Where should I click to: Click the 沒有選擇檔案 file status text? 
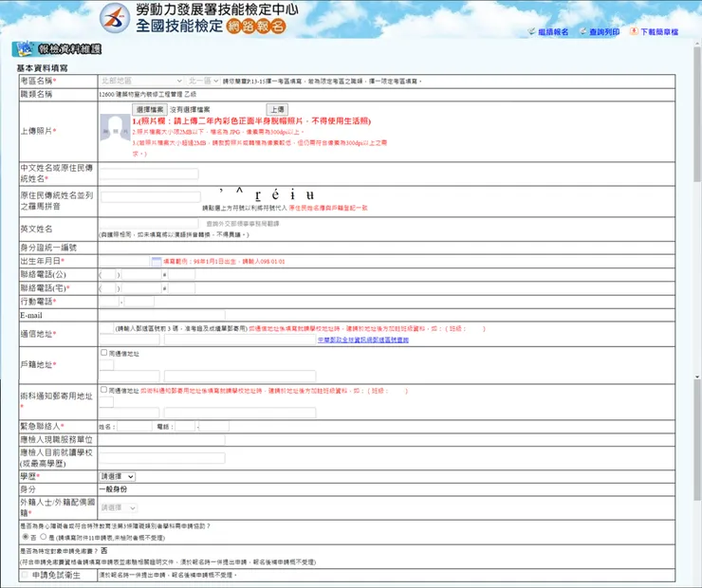tap(190, 110)
